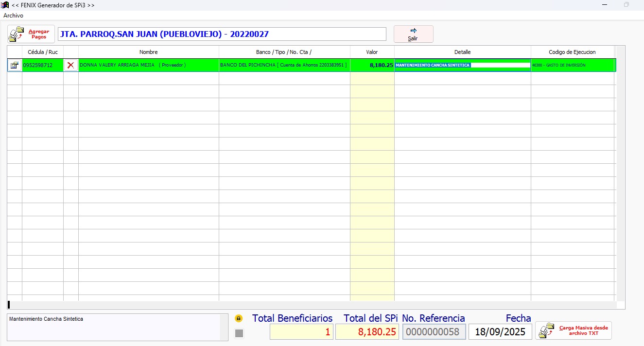Click the Nombre column header
Screen dimensions: 644x346
[148, 52]
